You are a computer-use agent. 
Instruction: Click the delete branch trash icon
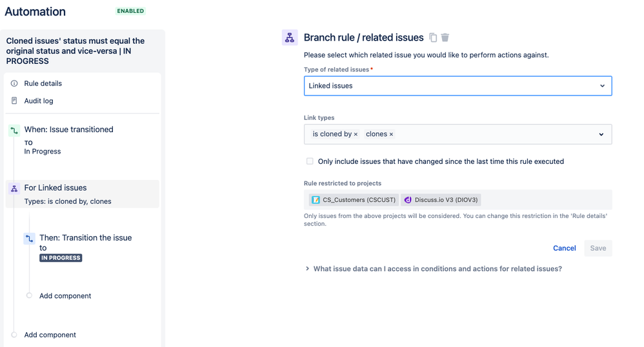coord(445,38)
